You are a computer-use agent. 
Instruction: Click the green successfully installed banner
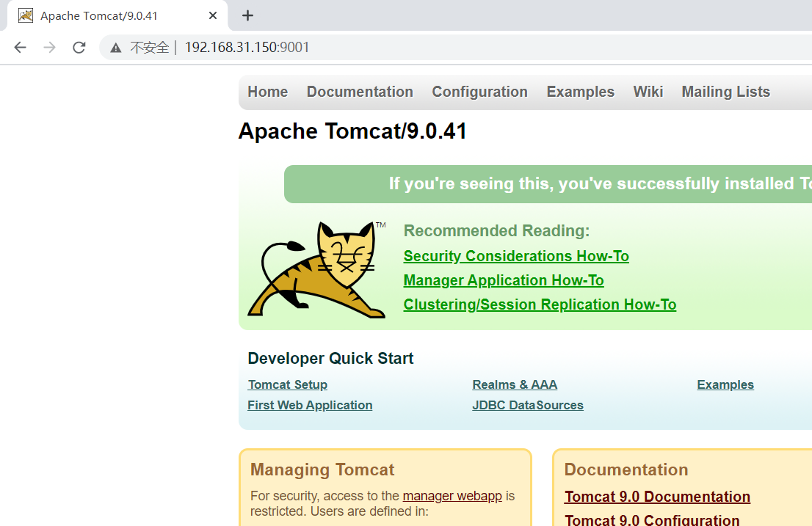point(548,184)
